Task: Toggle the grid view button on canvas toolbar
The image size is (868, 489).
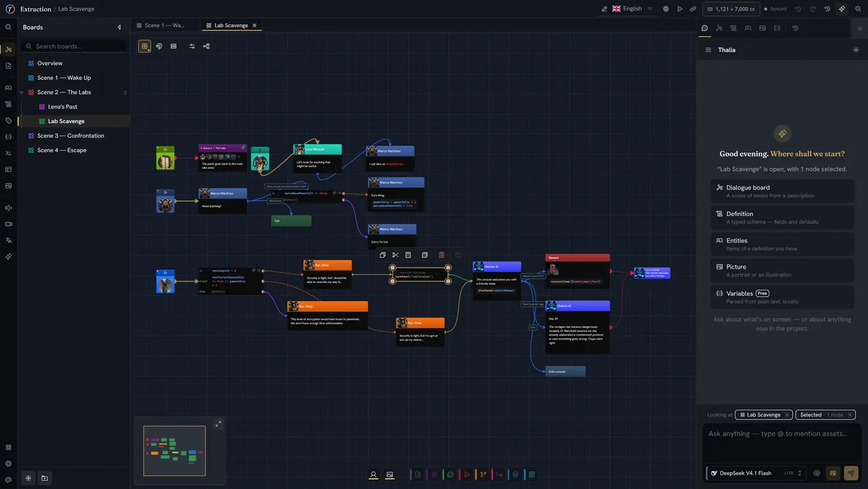Action: [x=144, y=46]
